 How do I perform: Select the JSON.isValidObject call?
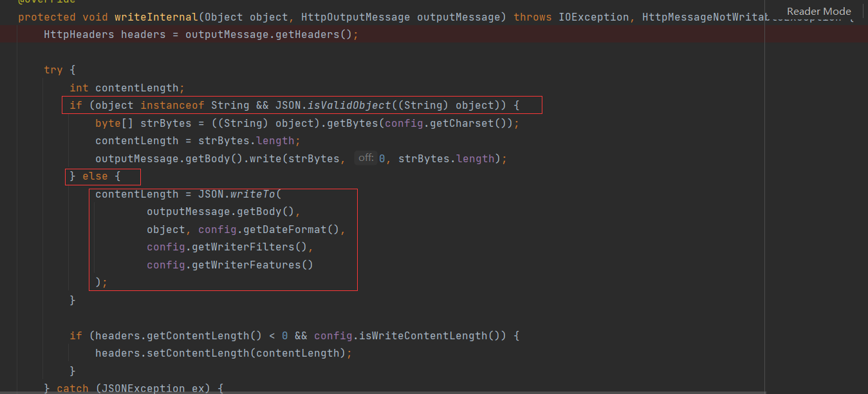(x=335, y=105)
